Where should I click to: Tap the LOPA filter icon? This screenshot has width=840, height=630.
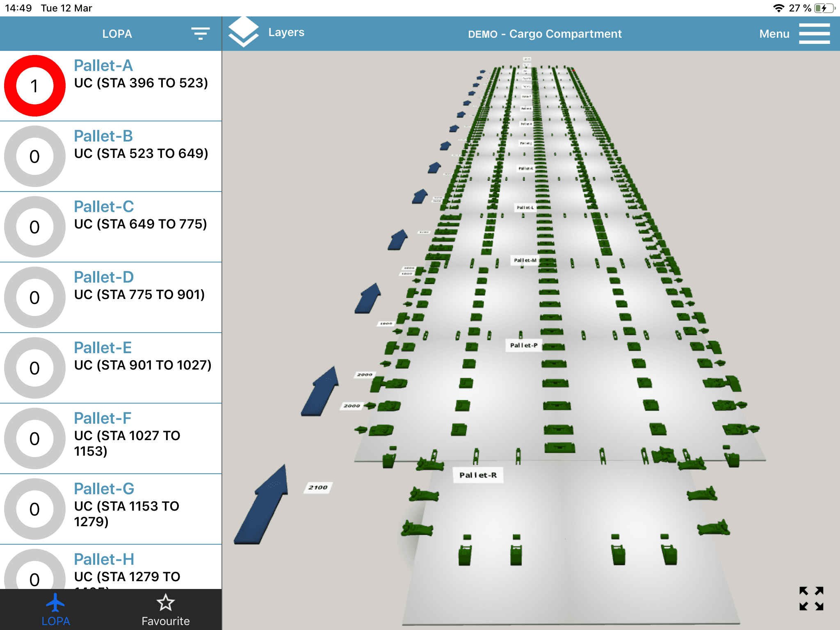[x=200, y=34]
